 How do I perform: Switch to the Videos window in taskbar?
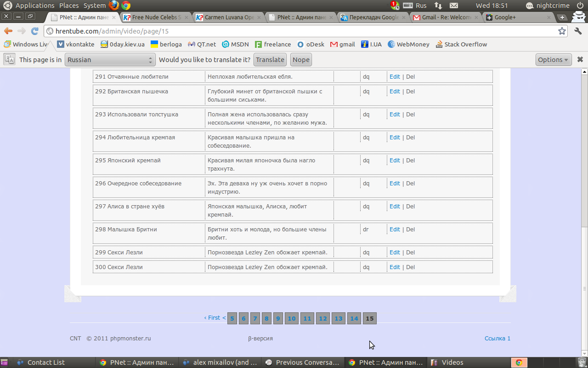tap(469, 362)
